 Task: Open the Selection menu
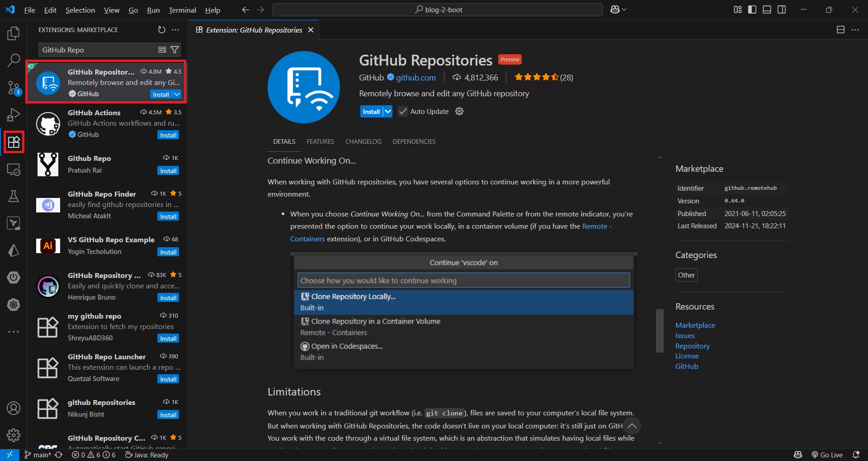click(x=80, y=10)
